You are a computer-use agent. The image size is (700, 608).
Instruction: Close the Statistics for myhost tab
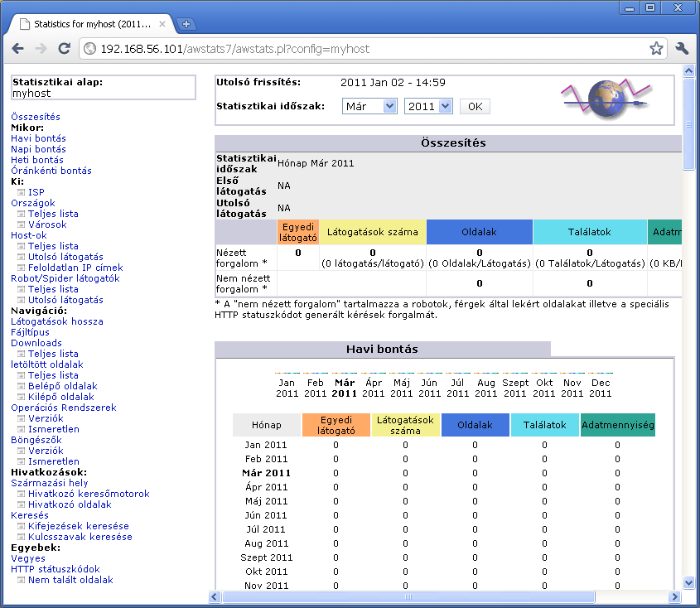[x=162, y=24]
